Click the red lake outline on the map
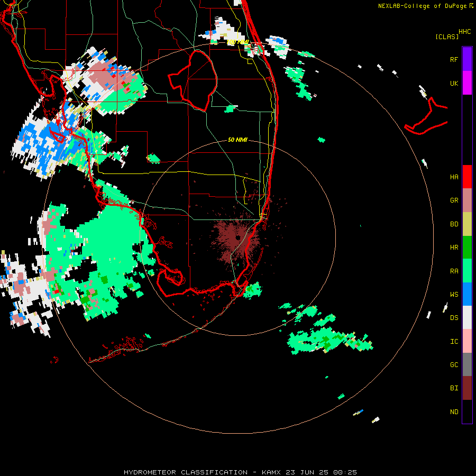This screenshot has width=476, height=476. coord(193,80)
